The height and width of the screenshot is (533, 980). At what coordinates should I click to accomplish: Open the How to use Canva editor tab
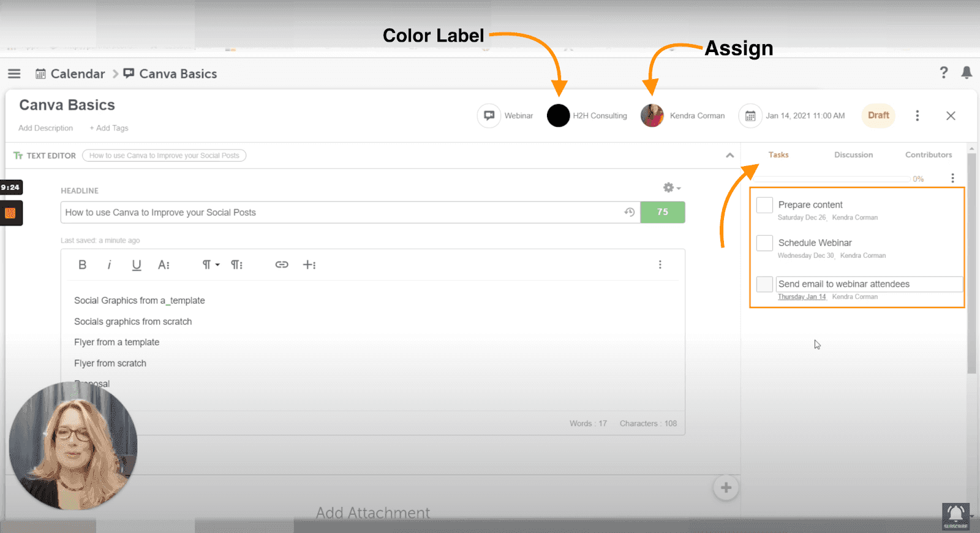(164, 156)
